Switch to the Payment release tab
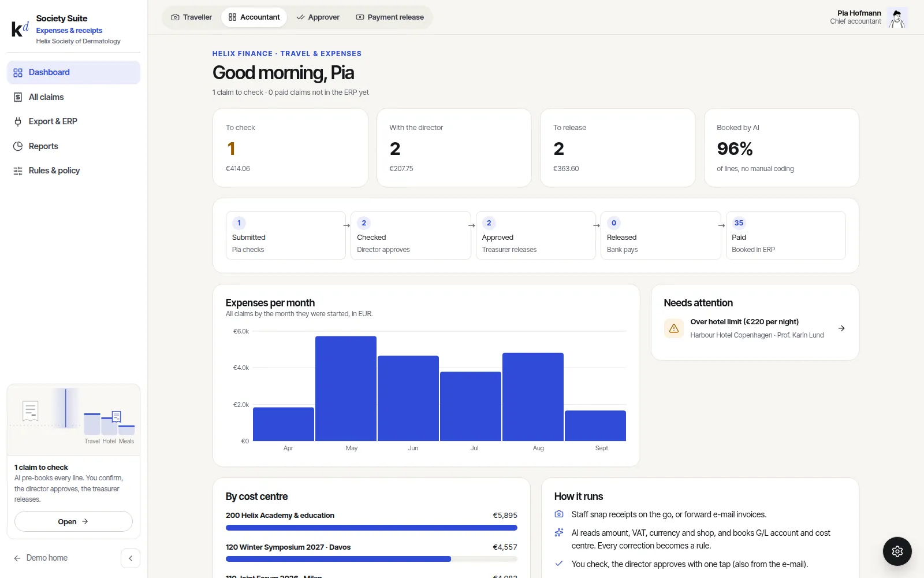 (390, 17)
